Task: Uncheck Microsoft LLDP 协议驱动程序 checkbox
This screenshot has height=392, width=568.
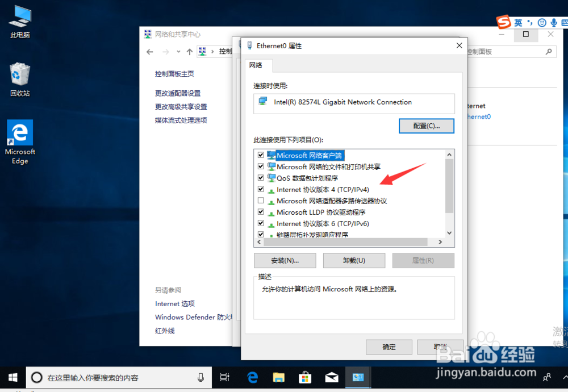Action: click(261, 211)
